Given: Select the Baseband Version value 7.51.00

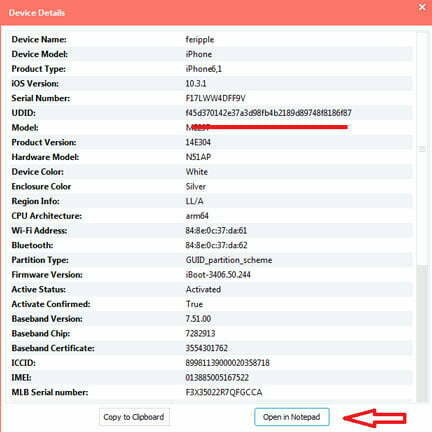Looking at the screenshot, I should (x=198, y=319).
